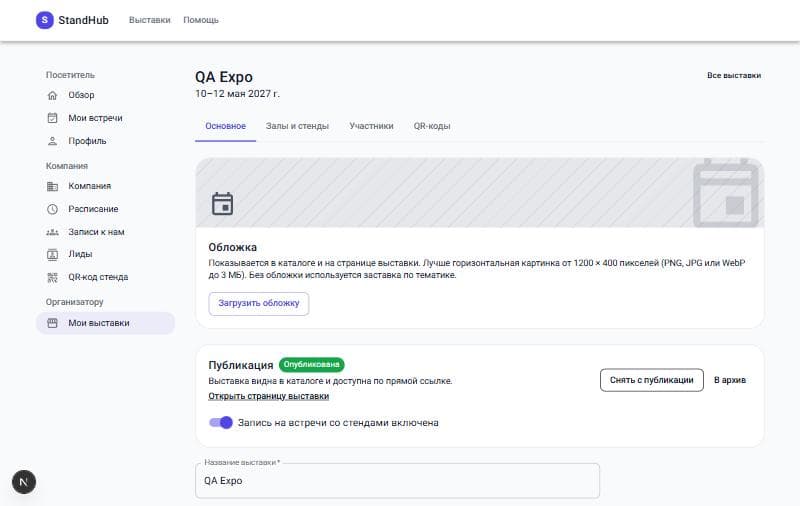The width and height of the screenshot is (800, 506).
Task: Click the Публикация section heading
Action: point(241,365)
